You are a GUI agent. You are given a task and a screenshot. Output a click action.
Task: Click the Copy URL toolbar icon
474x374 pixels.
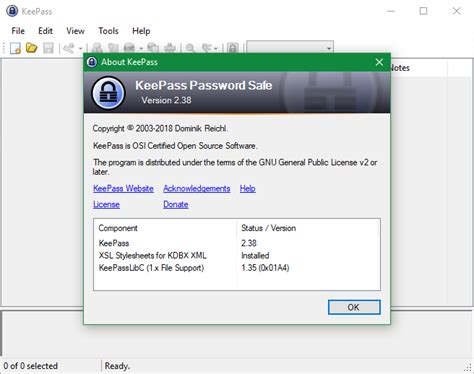click(153, 48)
